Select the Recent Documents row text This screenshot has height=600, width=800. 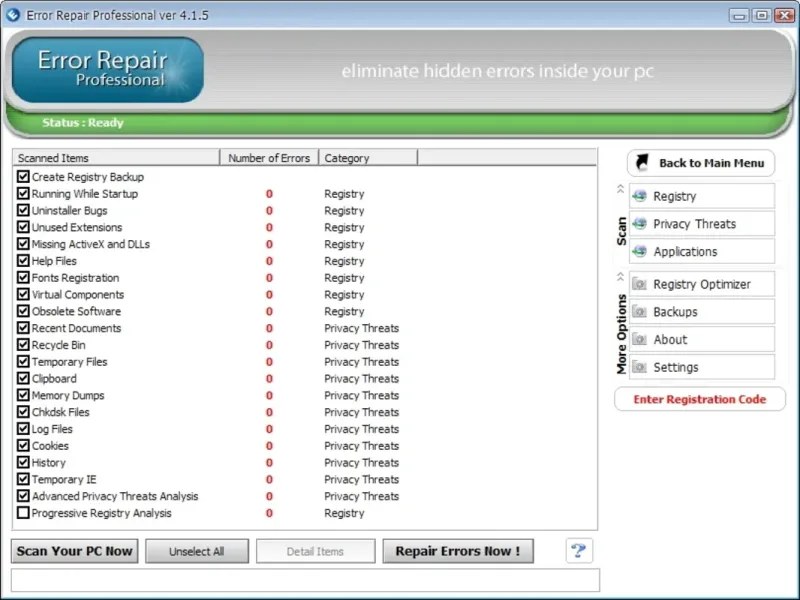pos(77,328)
